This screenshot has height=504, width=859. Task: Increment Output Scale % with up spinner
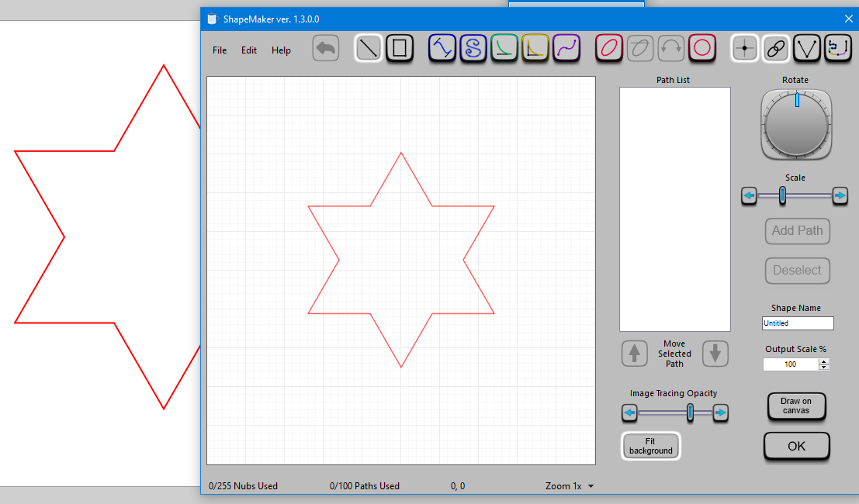(824, 361)
